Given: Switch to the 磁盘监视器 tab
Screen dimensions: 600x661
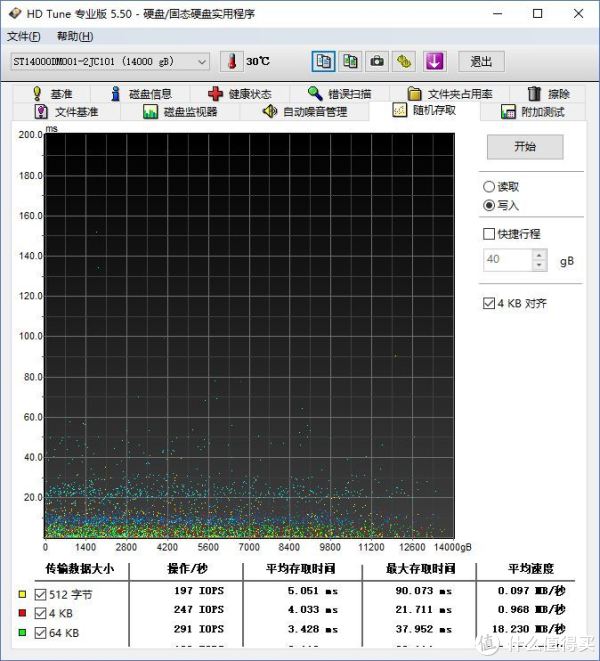Looking at the screenshot, I should [180, 112].
